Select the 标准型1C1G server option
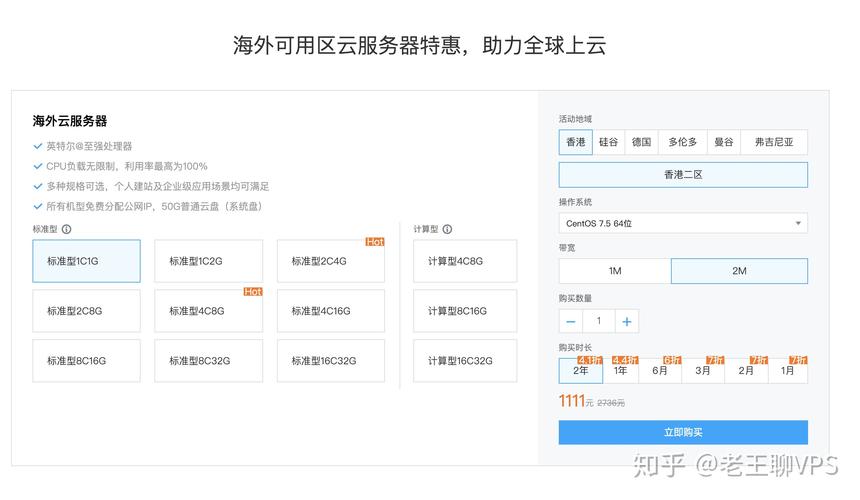Image resolution: width=860 pixels, height=500 pixels. click(x=87, y=261)
